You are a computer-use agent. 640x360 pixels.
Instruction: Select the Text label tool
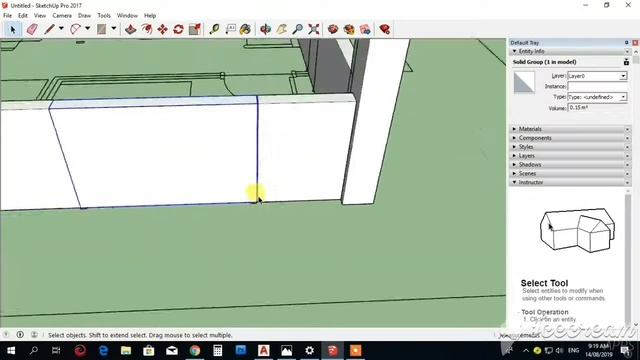pos(231,29)
